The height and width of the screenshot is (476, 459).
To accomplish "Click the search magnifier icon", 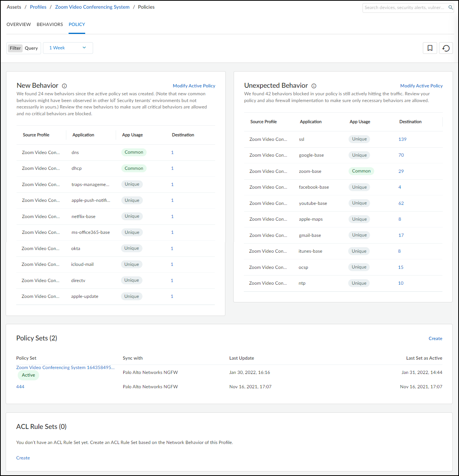I will click(x=450, y=8).
